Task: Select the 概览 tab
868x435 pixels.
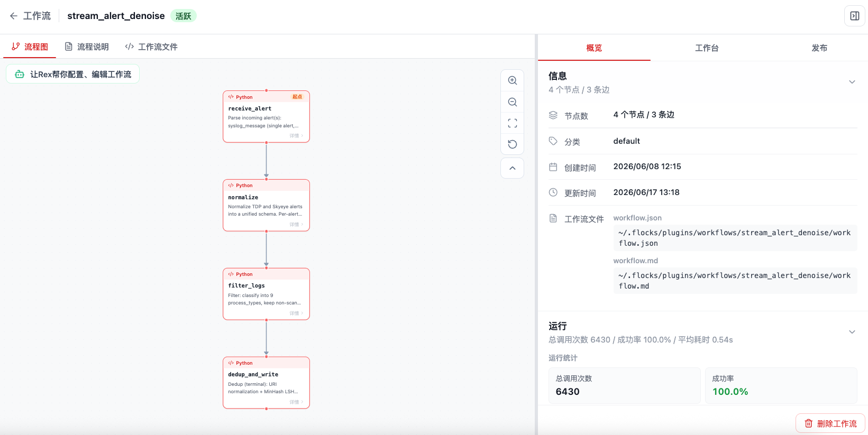Action: click(594, 48)
